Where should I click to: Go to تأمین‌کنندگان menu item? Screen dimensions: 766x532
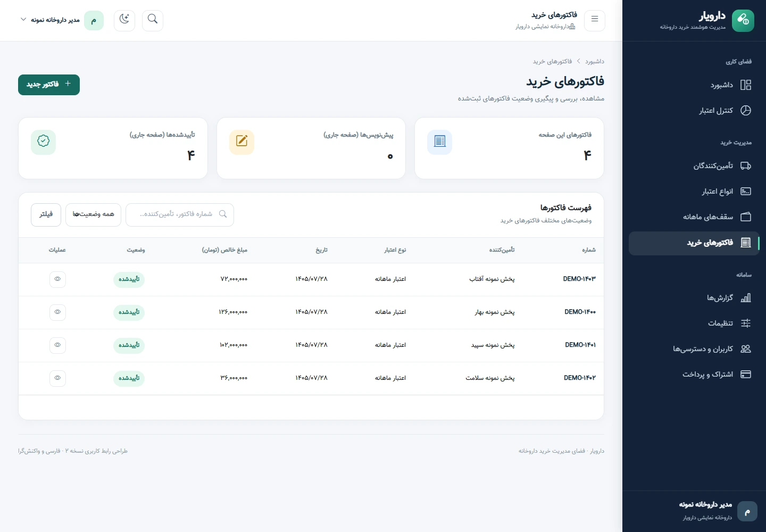694,166
